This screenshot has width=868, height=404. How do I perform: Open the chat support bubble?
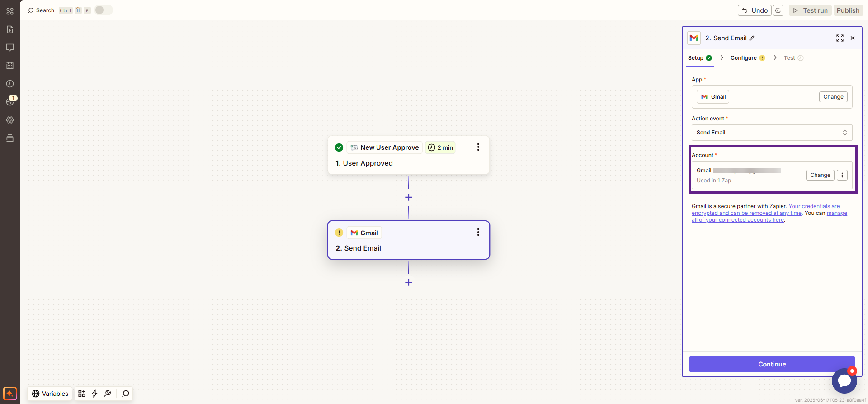click(x=844, y=381)
